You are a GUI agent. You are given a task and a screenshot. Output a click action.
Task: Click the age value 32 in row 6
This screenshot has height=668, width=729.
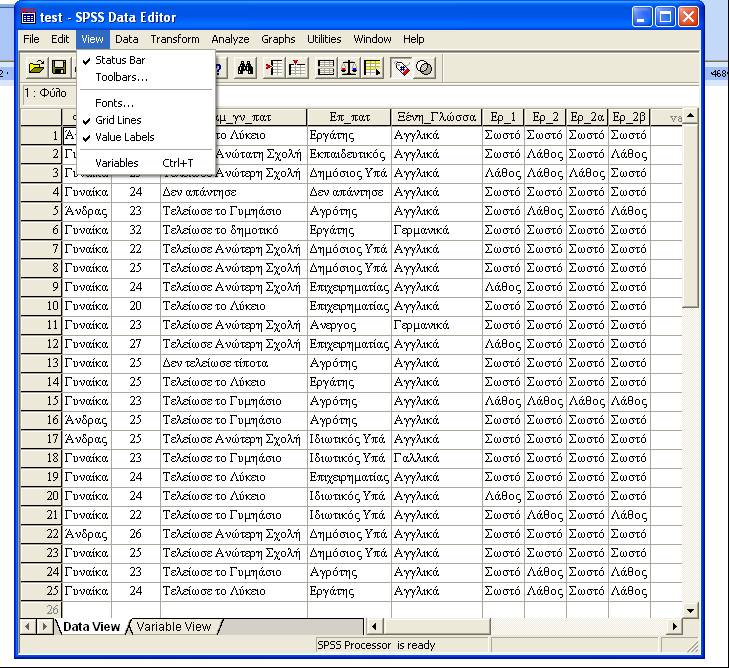(136, 230)
